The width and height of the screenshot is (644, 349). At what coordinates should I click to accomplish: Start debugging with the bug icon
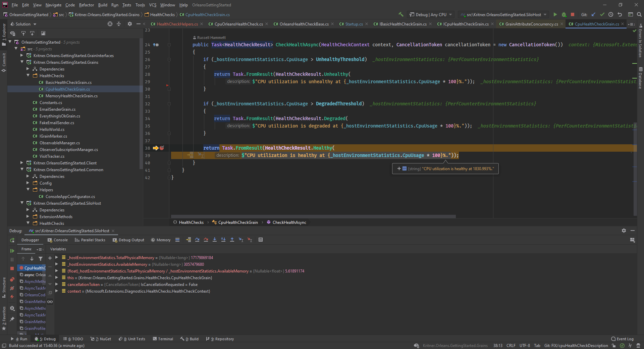[564, 14]
